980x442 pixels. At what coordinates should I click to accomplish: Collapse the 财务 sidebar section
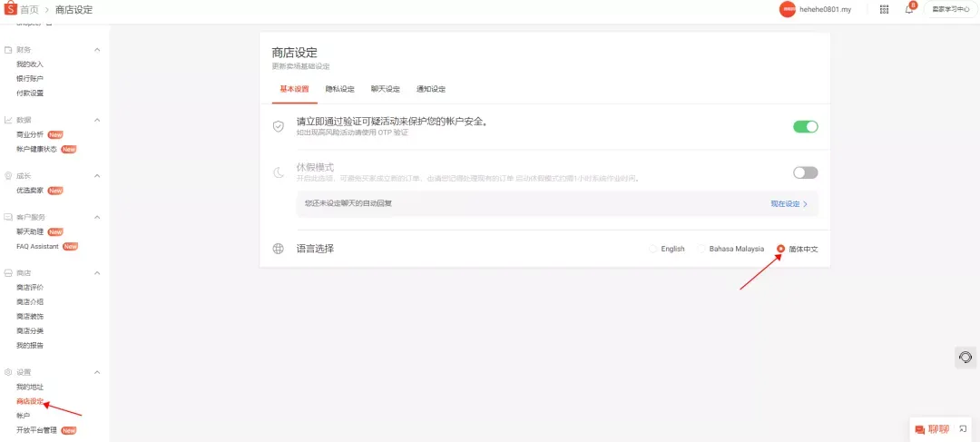point(97,50)
